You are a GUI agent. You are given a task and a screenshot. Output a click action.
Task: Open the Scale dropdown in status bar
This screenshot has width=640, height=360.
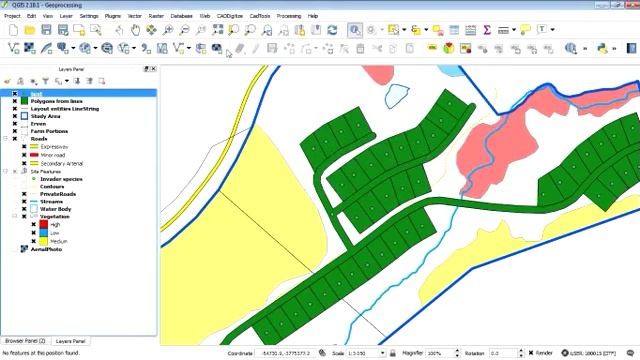point(382,353)
